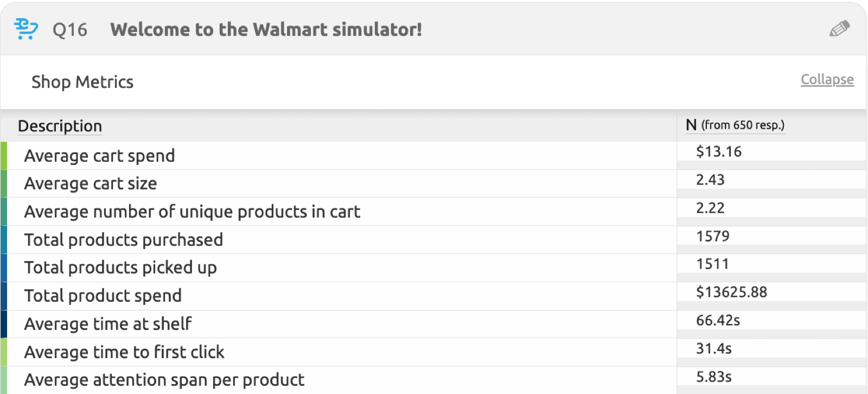This screenshot has height=394, width=868.
Task: Click the Total product spend label
Action: point(103,296)
